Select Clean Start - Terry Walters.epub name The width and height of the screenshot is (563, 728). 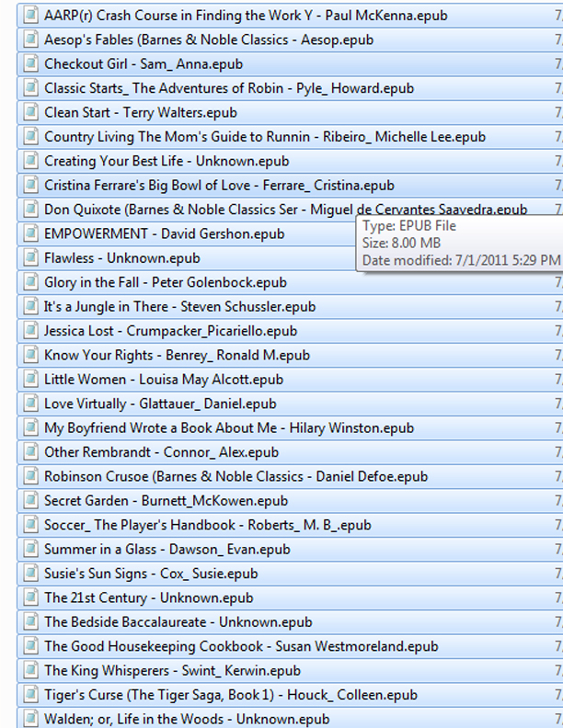[x=141, y=112]
